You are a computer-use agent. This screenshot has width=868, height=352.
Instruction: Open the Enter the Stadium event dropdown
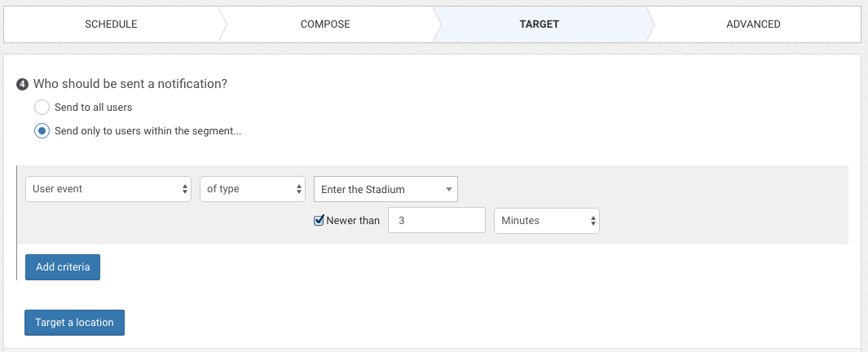(386, 189)
